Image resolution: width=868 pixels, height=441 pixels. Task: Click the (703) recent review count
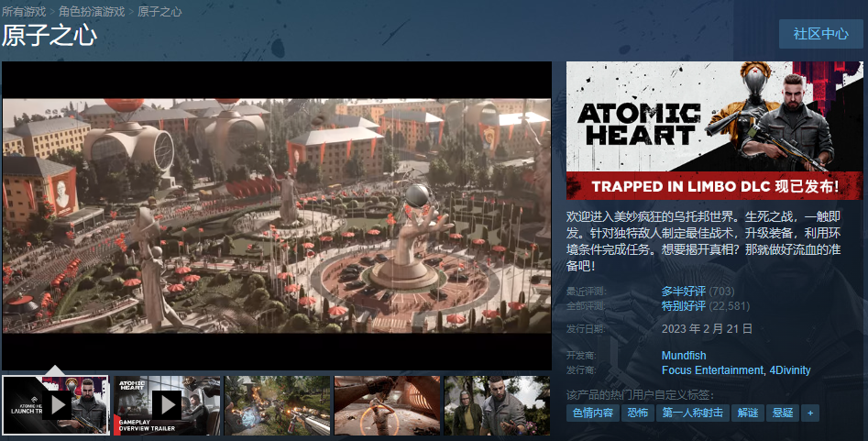click(722, 291)
